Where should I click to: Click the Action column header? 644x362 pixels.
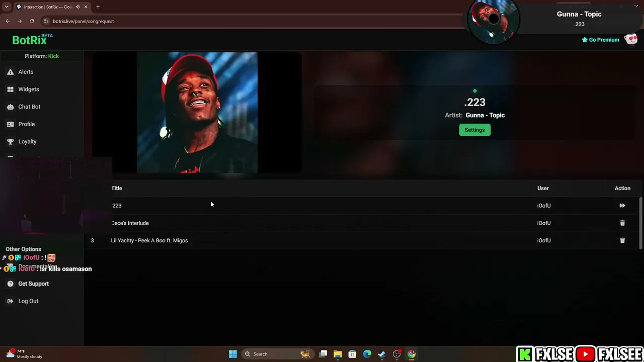pyautogui.click(x=622, y=188)
